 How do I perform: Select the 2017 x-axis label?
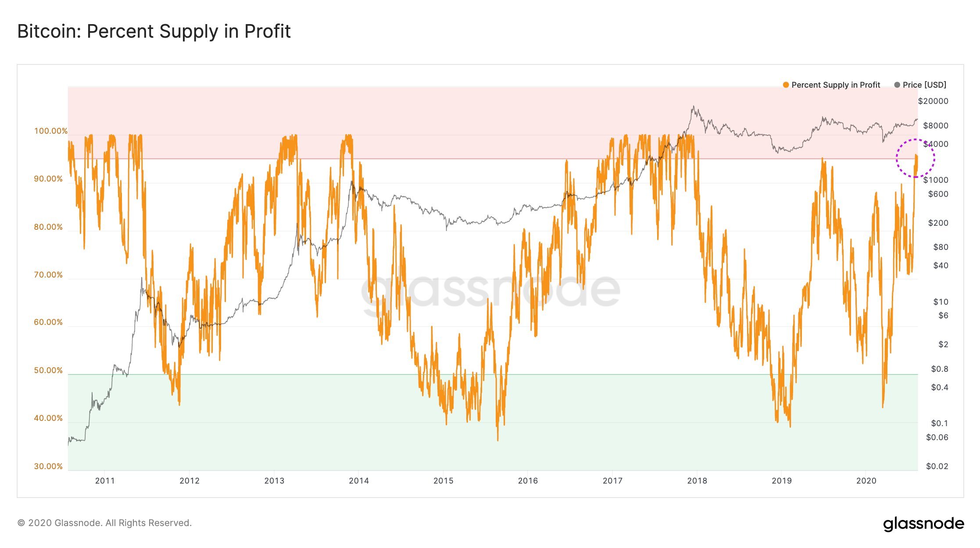[612, 481]
